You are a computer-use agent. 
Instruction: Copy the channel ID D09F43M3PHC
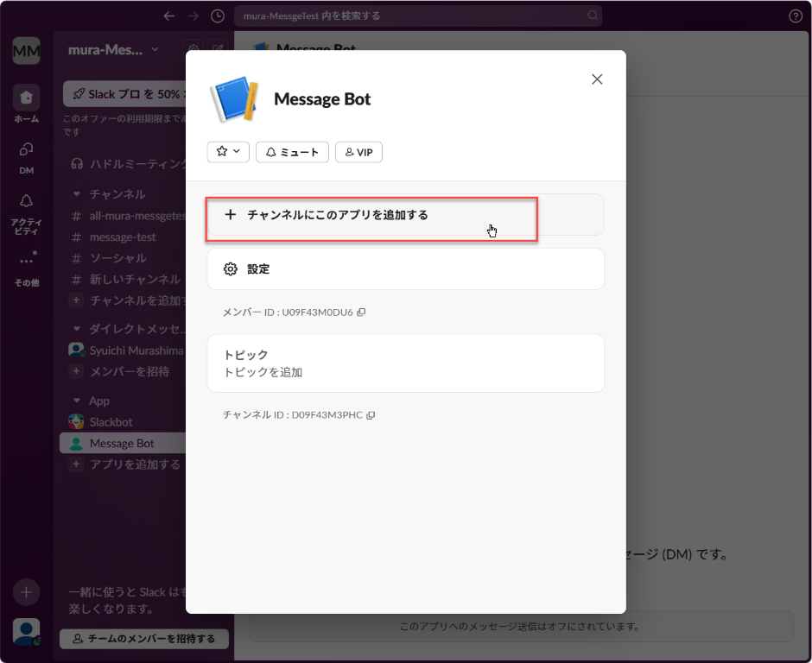pyautogui.click(x=371, y=415)
